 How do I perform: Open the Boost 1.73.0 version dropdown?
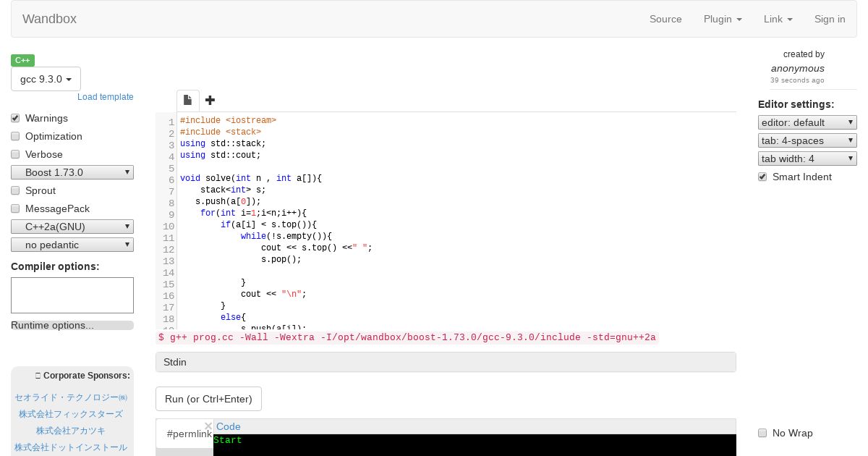(x=72, y=172)
